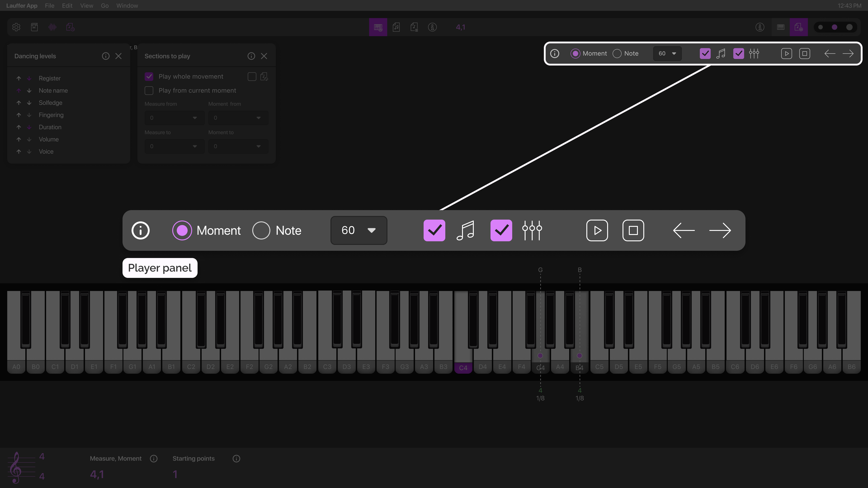
Task: Click the up arrow beside Volume
Action: coord(19,139)
